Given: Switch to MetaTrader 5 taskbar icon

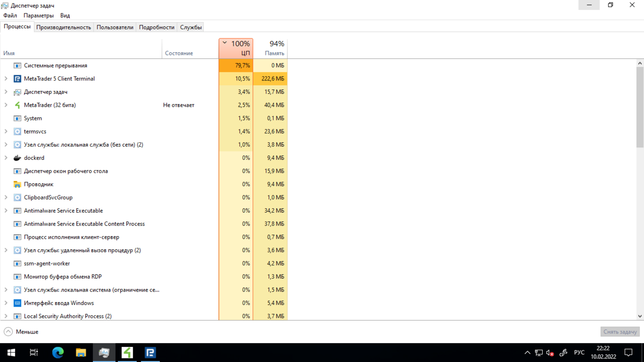Looking at the screenshot, I should (x=150, y=353).
